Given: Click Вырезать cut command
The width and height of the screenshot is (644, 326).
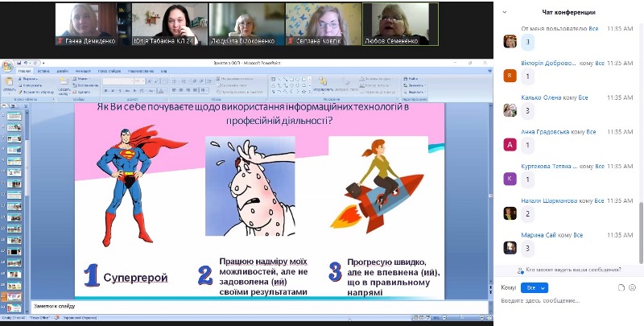Looking at the screenshot, I should 28,78.
